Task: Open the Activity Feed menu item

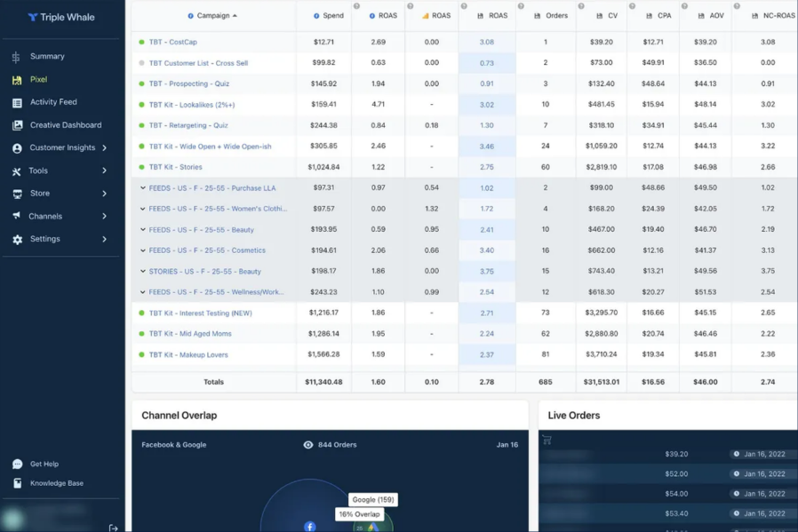Action: [53, 102]
